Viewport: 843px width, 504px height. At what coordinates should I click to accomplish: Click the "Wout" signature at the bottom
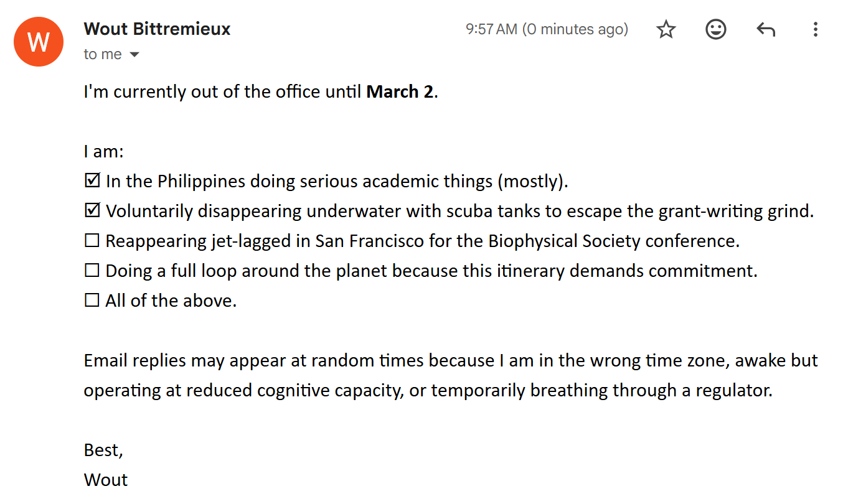[x=106, y=480]
